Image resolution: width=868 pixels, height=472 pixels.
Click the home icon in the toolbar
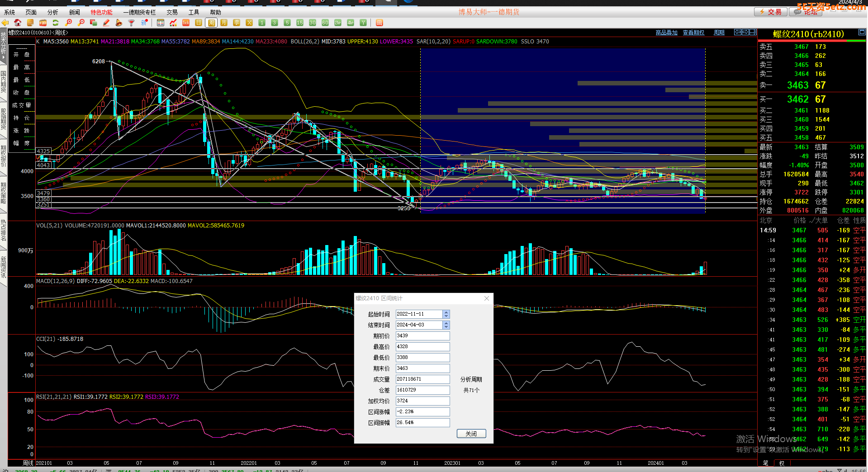18,23
